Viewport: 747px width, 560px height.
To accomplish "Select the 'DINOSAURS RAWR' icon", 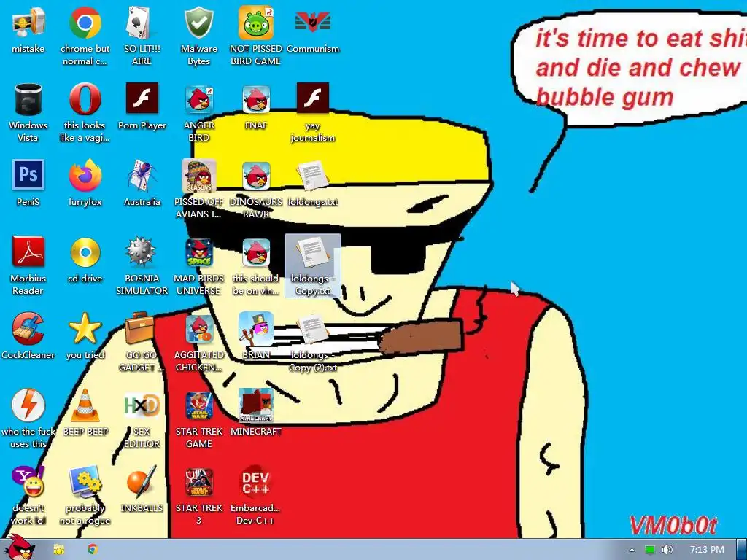I will (256, 175).
